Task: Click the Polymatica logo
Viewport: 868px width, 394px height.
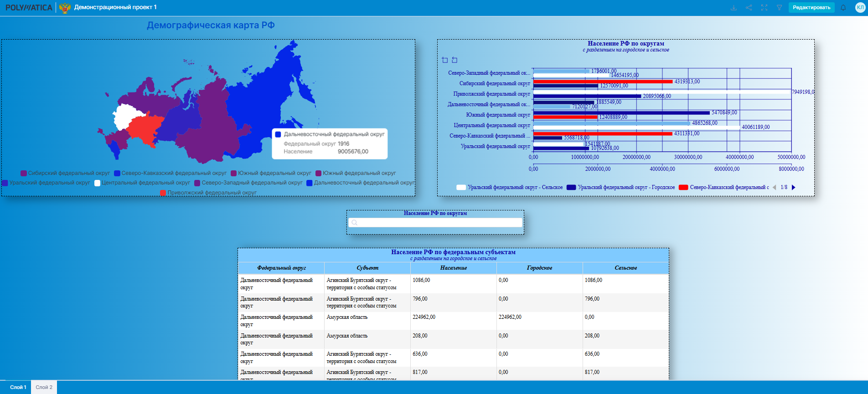Action: pos(29,8)
